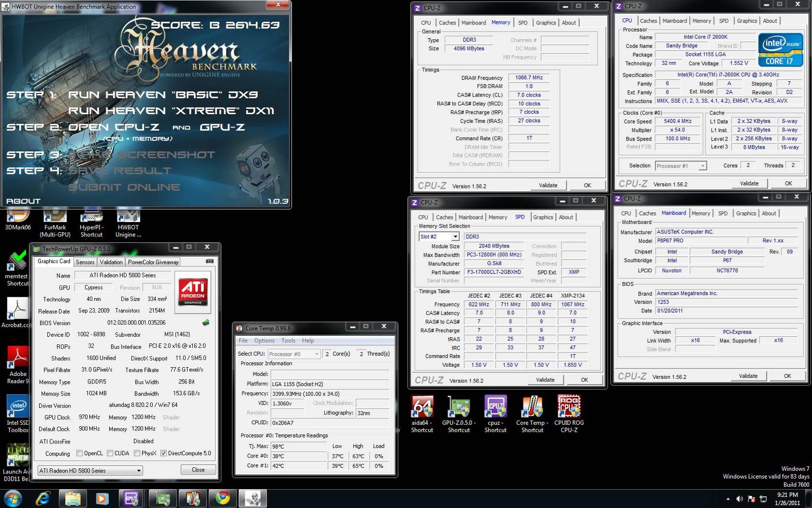Open the aida64 Shortcut desktop icon
This screenshot has width=812, height=508.
[422, 414]
